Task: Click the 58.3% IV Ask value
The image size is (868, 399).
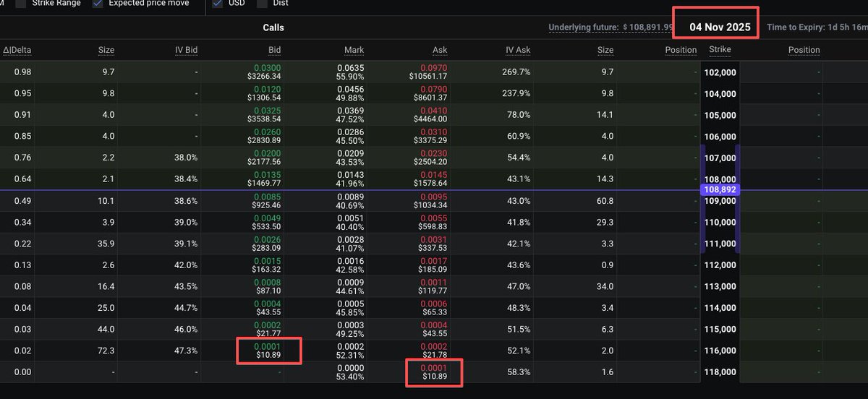Action: (x=519, y=372)
